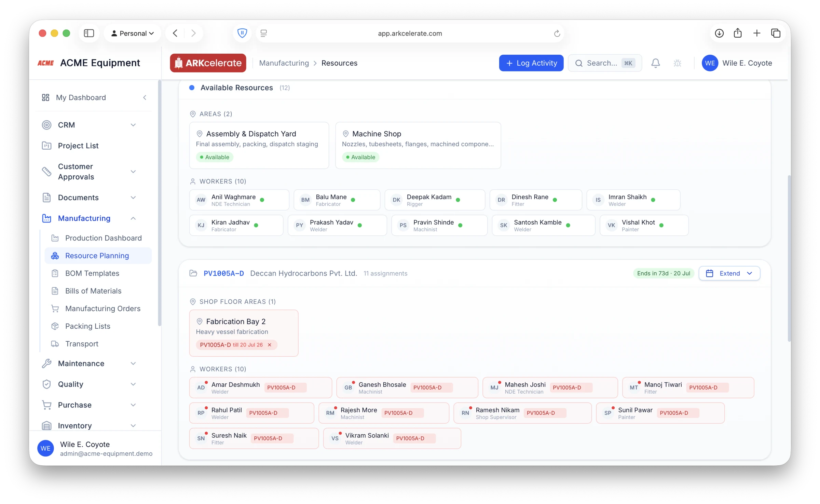The width and height of the screenshot is (820, 504).
Task: Click the notifications bell icon
Action: 655,63
